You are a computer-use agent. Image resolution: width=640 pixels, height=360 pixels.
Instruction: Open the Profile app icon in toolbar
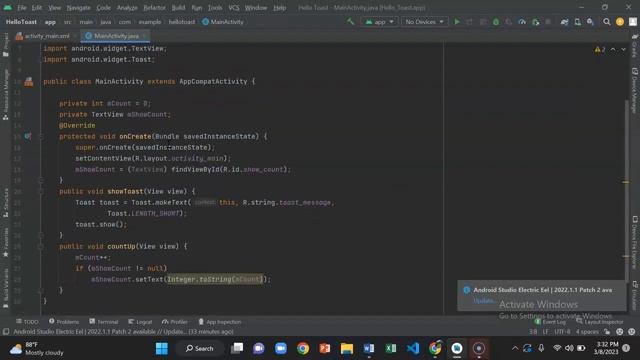[522, 22]
